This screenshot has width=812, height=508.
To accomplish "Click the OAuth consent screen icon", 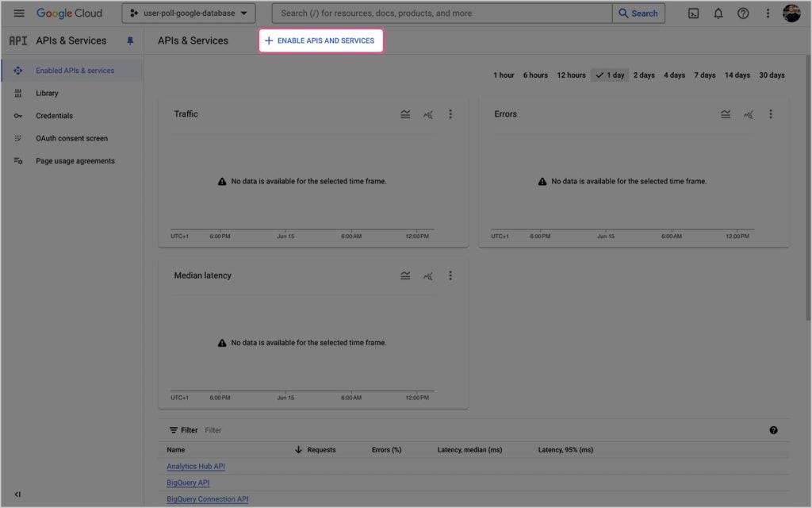I will pyautogui.click(x=18, y=138).
